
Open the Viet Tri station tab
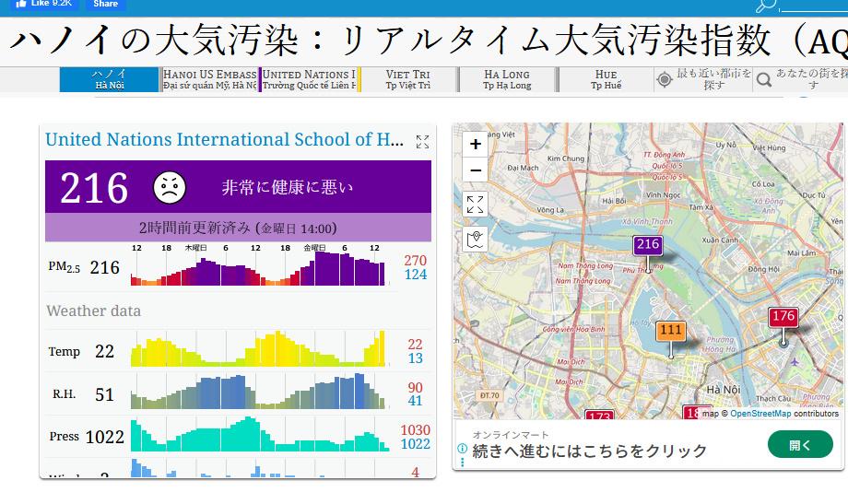tap(407, 80)
